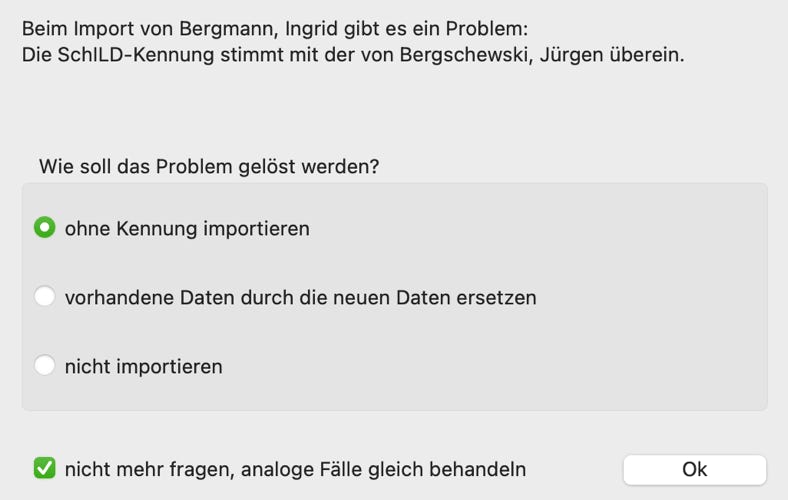This screenshot has height=500, width=788.
Task: Uncheck the 'nicht mehr fragen' checkbox
Action: coord(44,468)
